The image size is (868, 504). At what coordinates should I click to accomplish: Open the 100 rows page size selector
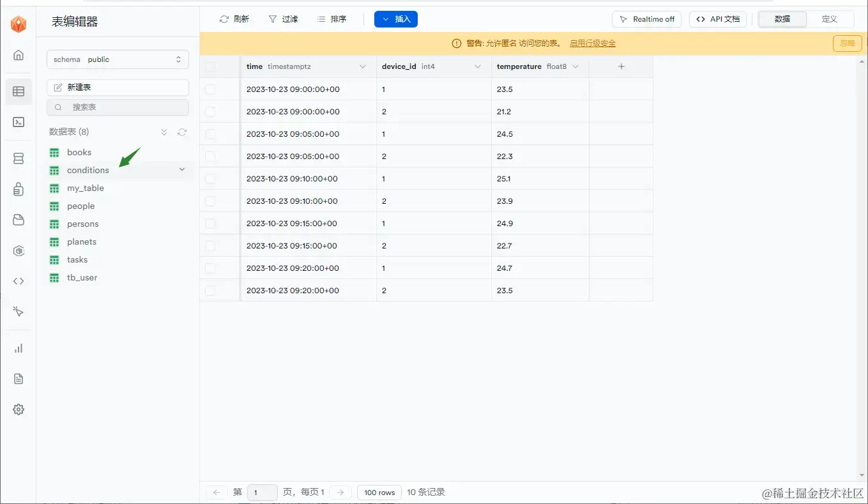379,493
